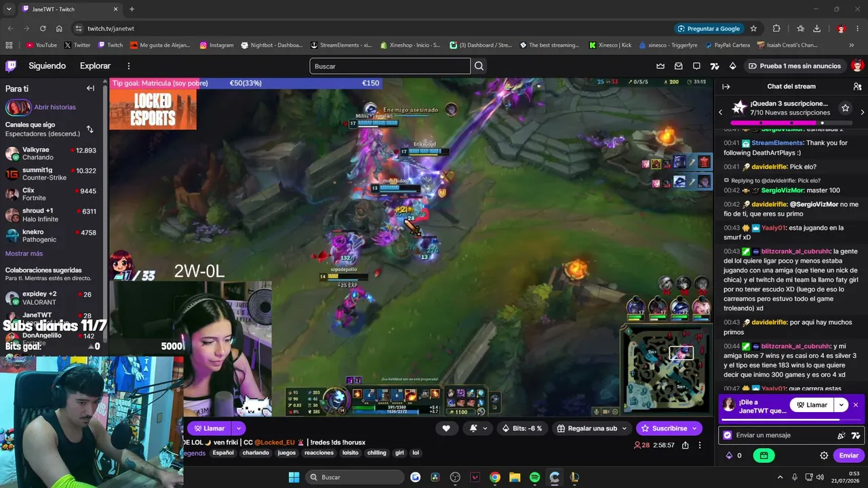Open the notifications inbox icon
Screen dimensions: 868x488
[678, 66]
